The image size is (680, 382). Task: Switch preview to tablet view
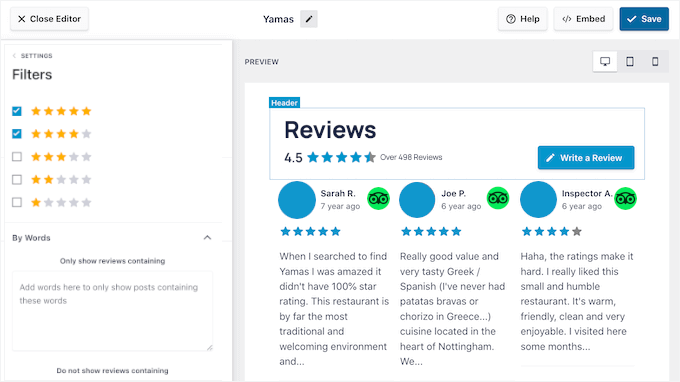(x=630, y=62)
